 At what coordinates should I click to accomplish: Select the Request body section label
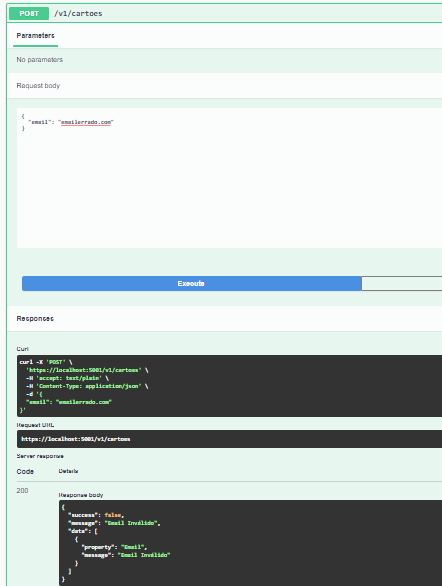point(38,86)
